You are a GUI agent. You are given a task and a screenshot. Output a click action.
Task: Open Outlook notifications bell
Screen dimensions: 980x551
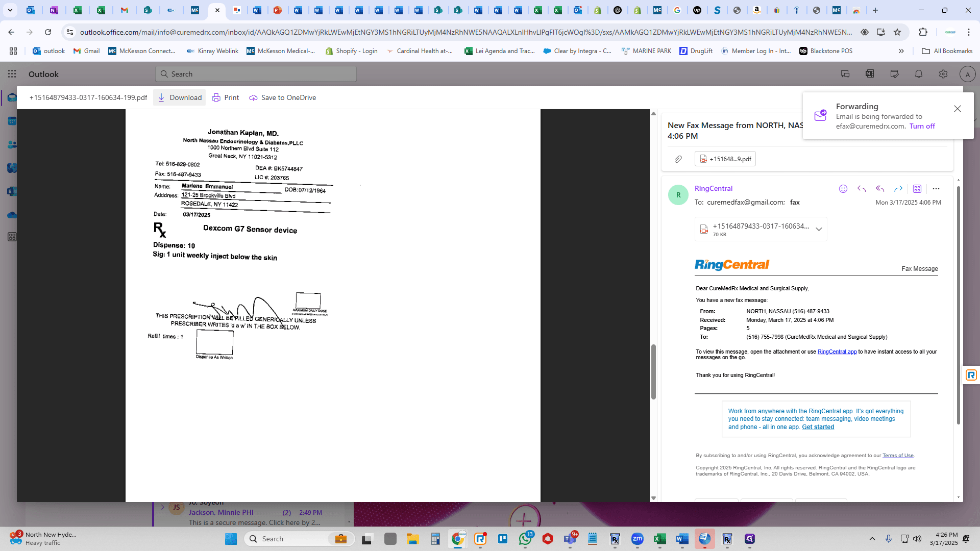(919, 74)
